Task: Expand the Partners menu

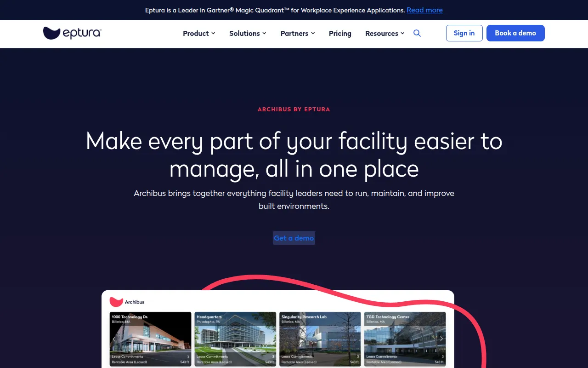Action: point(298,33)
